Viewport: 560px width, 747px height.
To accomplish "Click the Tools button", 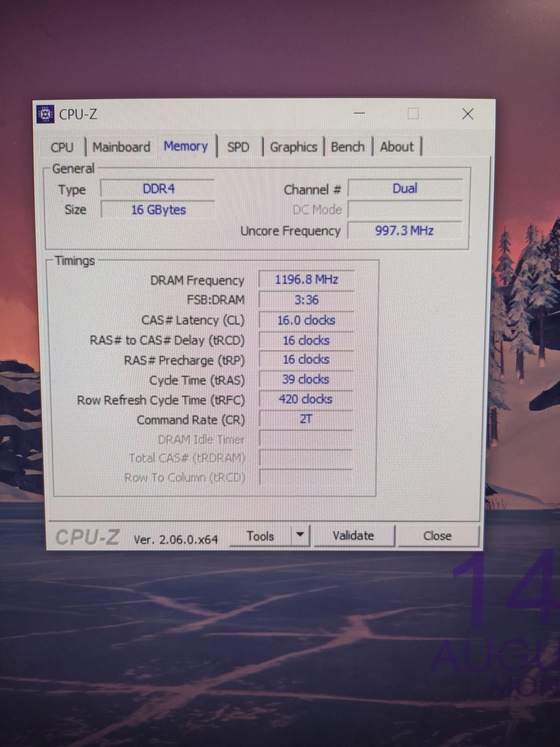I will pyautogui.click(x=261, y=536).
